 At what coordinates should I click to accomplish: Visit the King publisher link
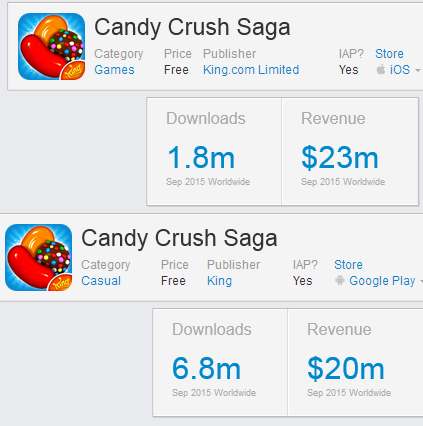(x=219, y=281)
